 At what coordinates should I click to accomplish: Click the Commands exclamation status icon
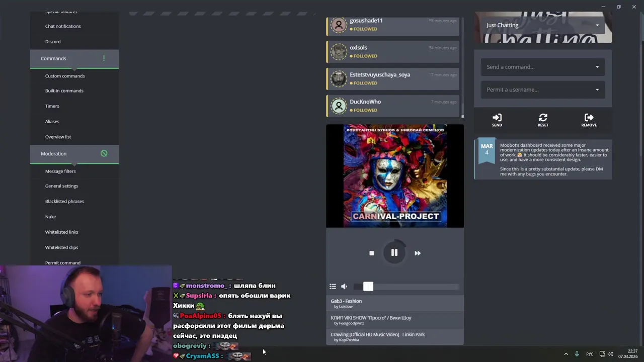click(104, 58)
